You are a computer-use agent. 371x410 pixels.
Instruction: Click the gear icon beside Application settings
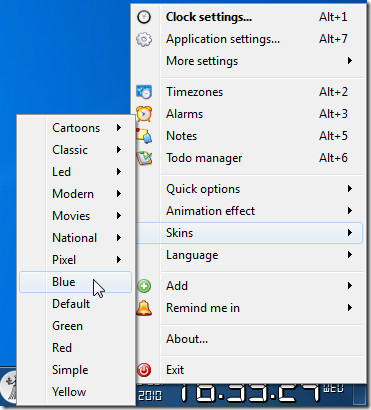point(144,39)
